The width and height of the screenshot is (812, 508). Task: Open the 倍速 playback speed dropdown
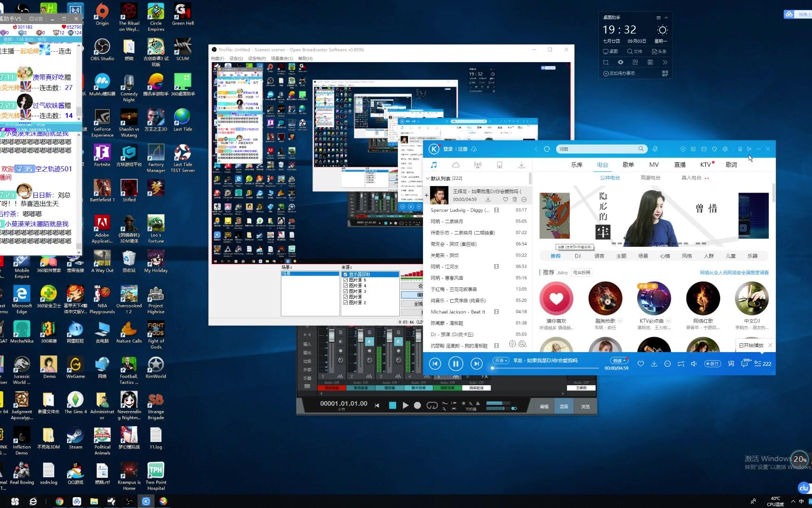[619, 360]
